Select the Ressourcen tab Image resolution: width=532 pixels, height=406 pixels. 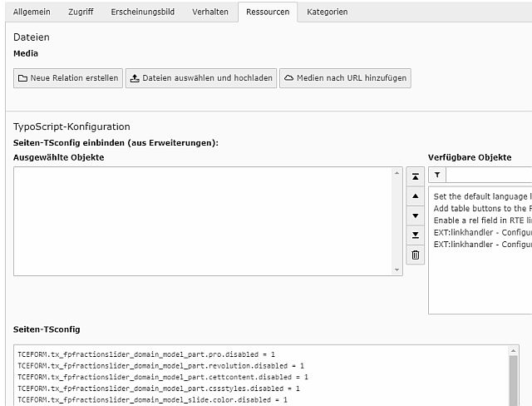268,12
